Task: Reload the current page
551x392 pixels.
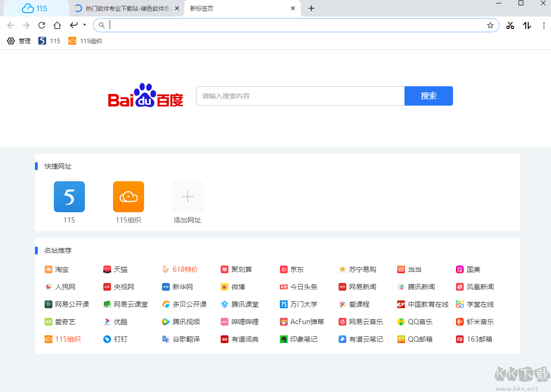Action: click(42, 25)
